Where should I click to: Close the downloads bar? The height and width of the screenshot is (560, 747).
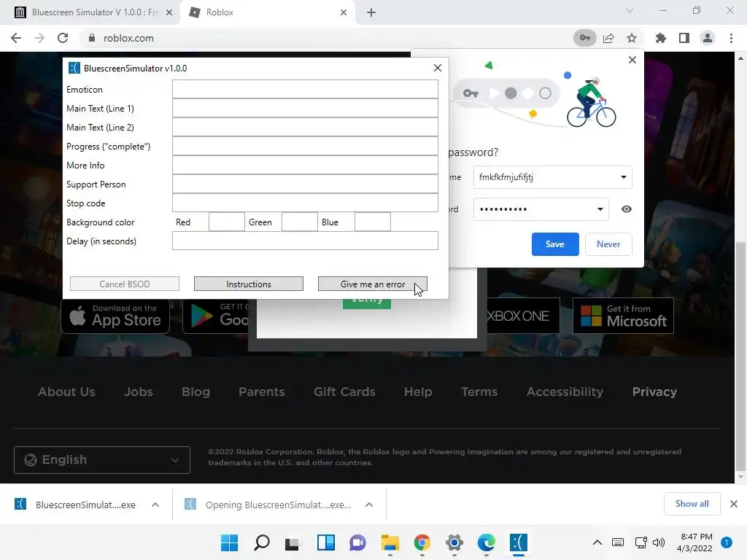pos(734,504)
